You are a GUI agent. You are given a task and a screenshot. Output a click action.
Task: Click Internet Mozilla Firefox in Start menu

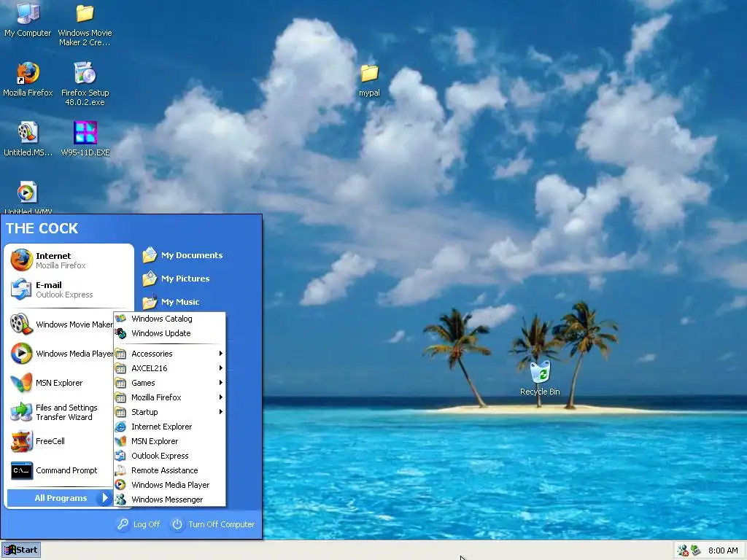[x=69, y=260]
